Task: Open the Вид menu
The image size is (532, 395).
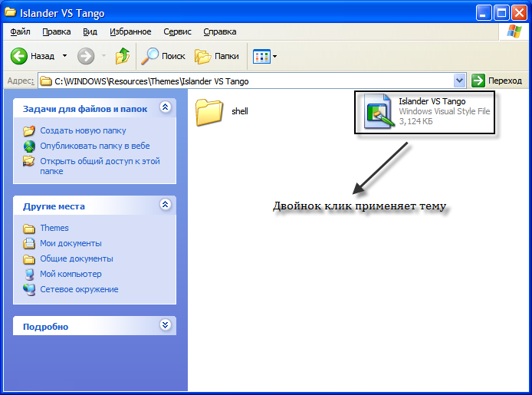Action: tap(90, 31)
